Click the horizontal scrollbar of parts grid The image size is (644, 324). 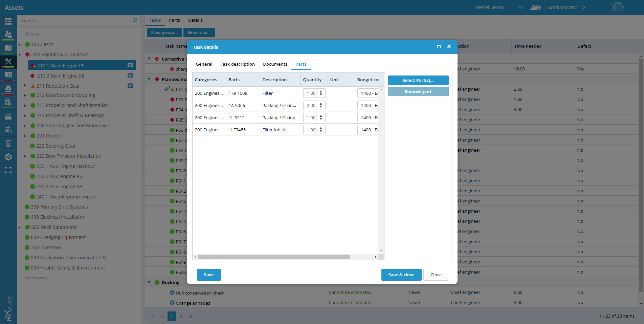click(274, 257)
